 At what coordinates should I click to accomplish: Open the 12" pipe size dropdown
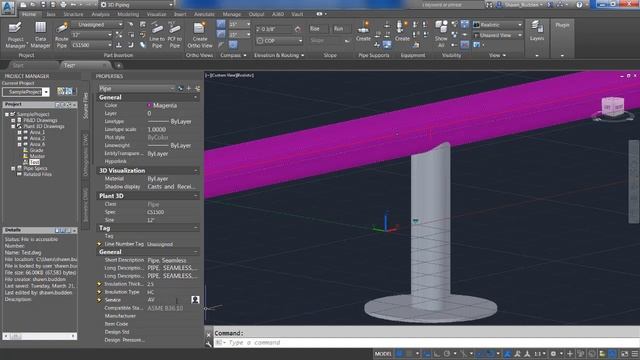(91, 35)
